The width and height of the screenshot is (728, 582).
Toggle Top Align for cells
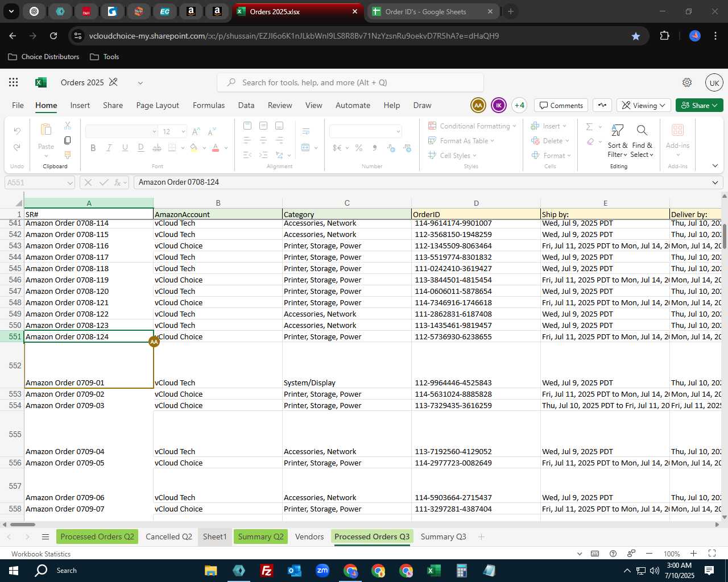click(x=247, y=126)
